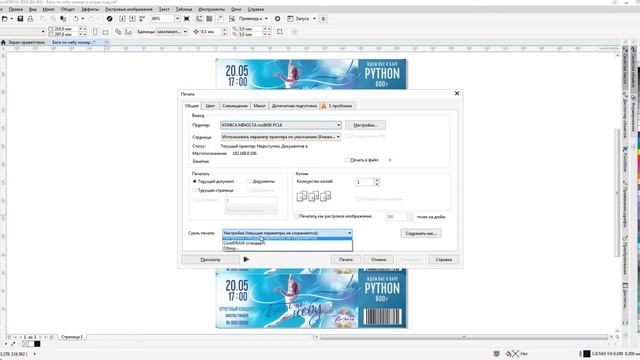Image resolution: width=640 pixels, height=360 pixels.
Task: Click the Import down-arrow icon in toolbar
Action: (122, 19)
